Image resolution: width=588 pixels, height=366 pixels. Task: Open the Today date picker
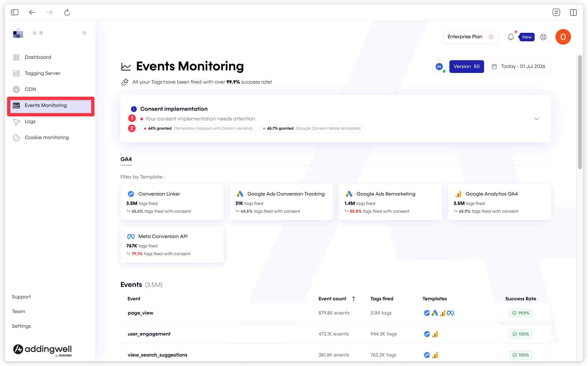tap(519, 66)
